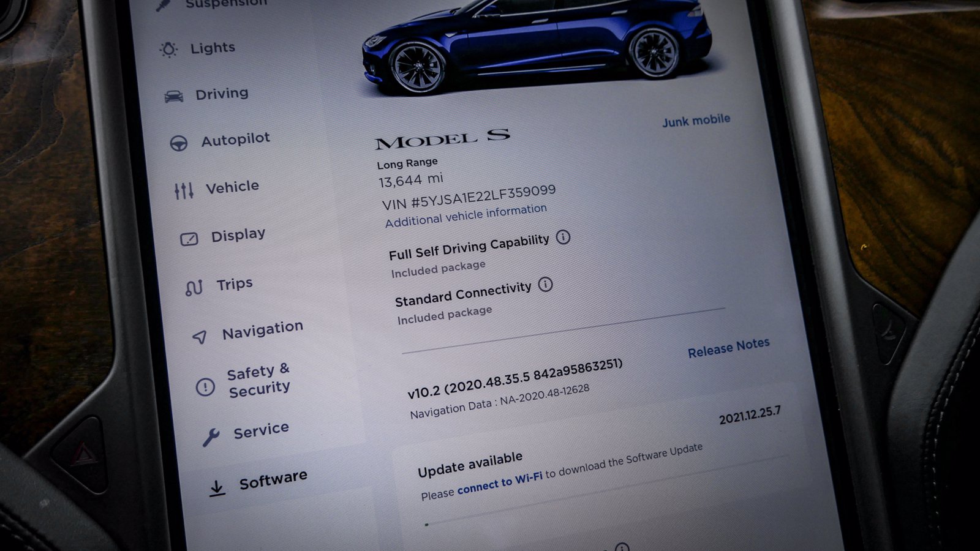Open the Release Notes link
The height and width of the screenshot is (551, 980).
click(x=728, y=348)
